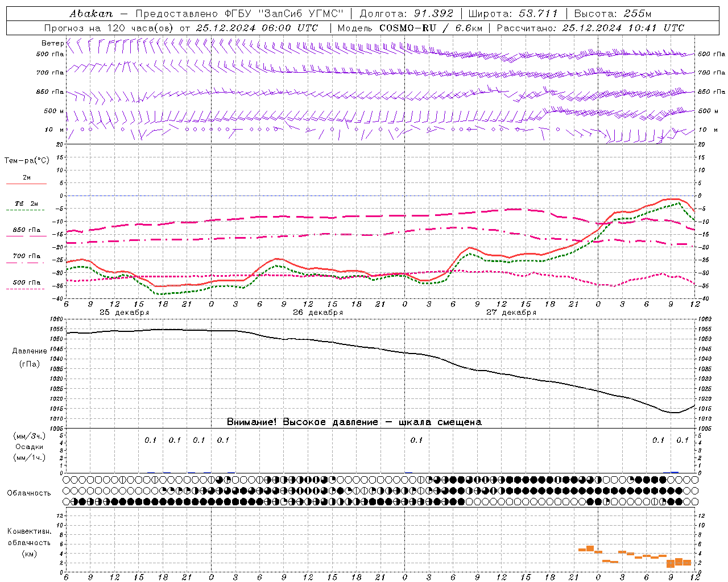Click the "850 гПа" temperature legend entry
This screenshot has height=582, width=728.
[27, 230]
